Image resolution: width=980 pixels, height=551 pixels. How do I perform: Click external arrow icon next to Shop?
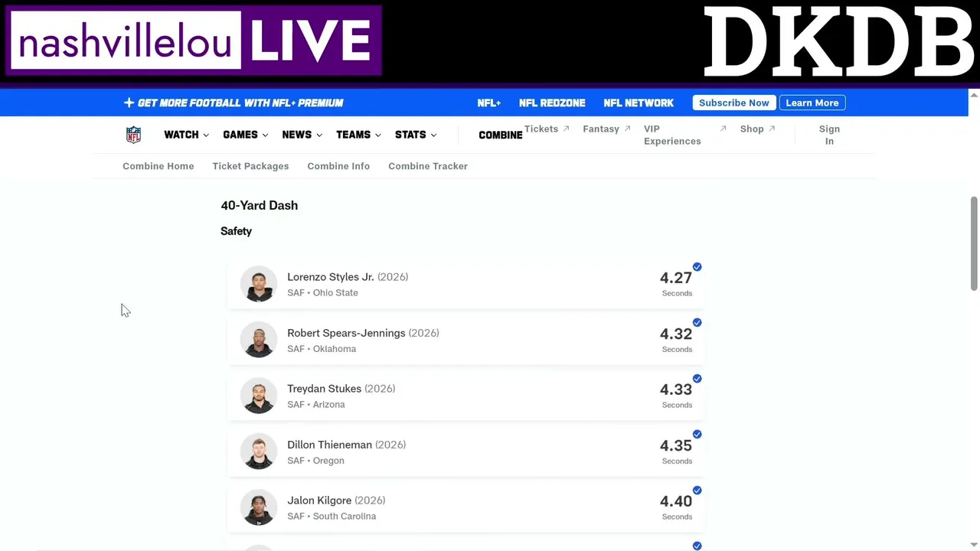coord(772,129)
